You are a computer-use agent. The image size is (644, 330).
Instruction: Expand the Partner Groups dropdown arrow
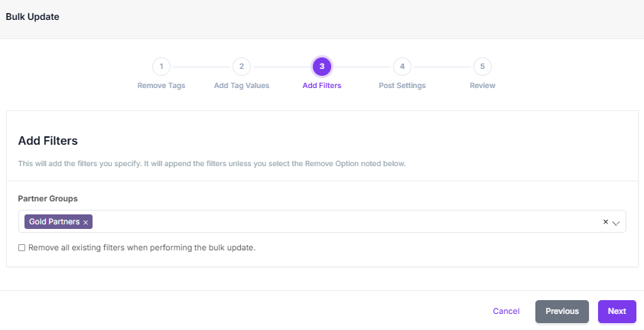[616, 223]
